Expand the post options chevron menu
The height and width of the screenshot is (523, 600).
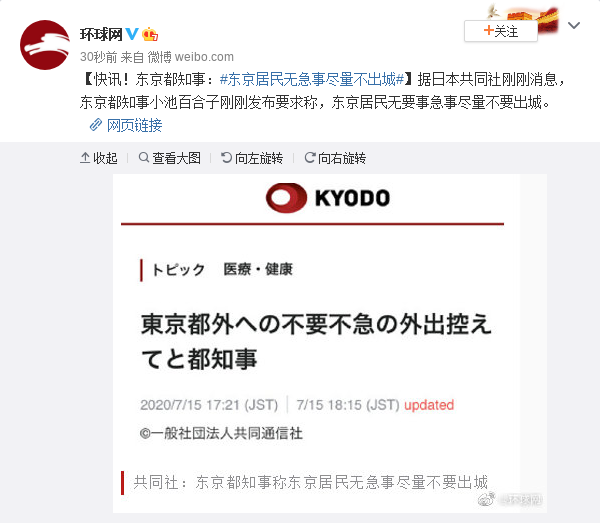(x=574, y=26)
